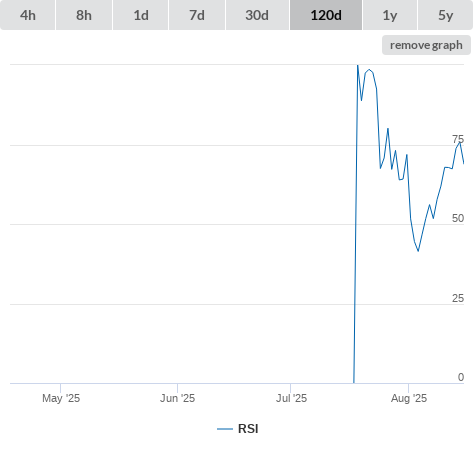This screenshot has width=474, height=455.
Task: Click the Aug '25 axis label
Action: click(x=409, y=398)
